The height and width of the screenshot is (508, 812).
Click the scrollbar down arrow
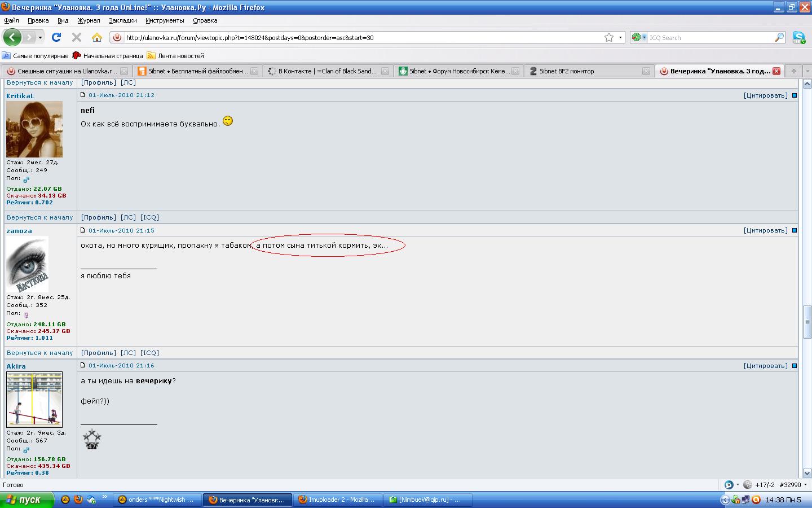pyautogui.click(x=807, y=473)
